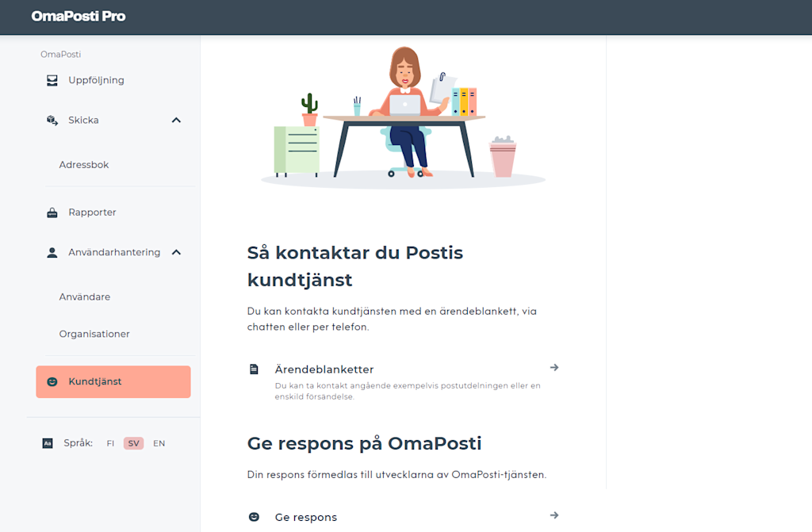Screen dimensions: 812x532
Task: Click the Rapporter icon in sidebar
Action: (x=52, y=212)
